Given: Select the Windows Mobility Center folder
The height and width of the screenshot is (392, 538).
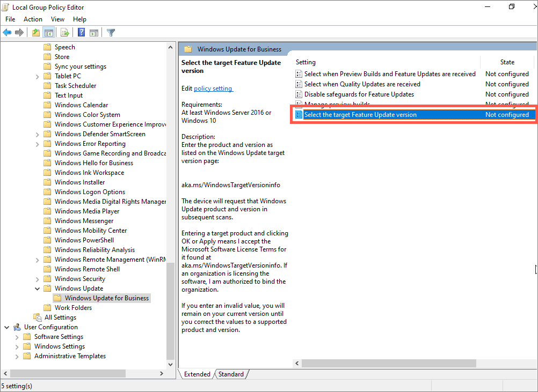Looking at the screenshot, I should (91, 230).
